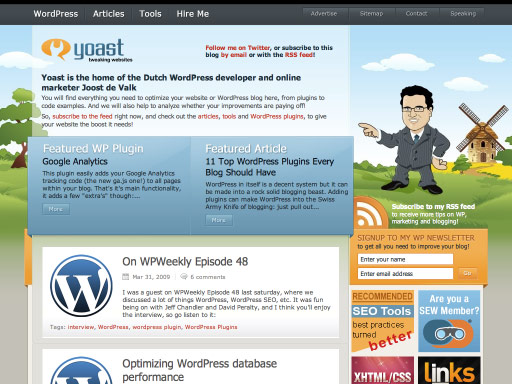Click the Enter your name field
Viewport: 512px width, 384px height.
[405, 259]
